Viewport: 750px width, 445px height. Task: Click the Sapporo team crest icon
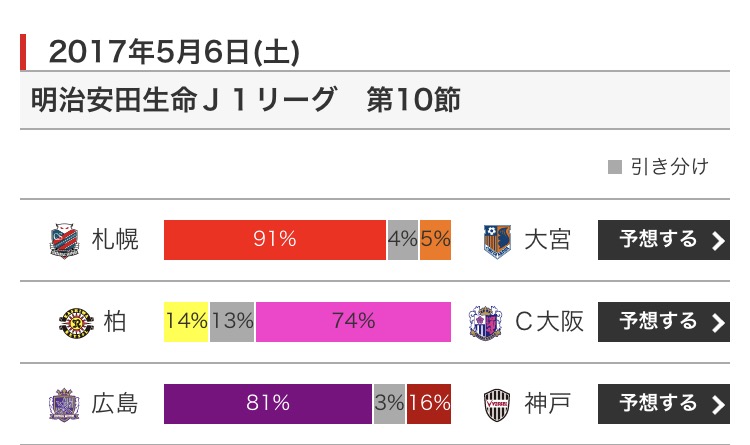pos(65,240)
